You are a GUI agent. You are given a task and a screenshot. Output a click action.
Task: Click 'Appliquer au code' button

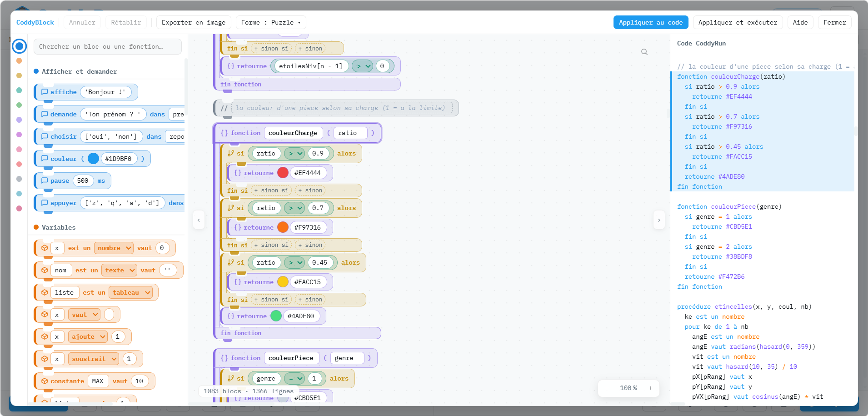tap(651, 22)
